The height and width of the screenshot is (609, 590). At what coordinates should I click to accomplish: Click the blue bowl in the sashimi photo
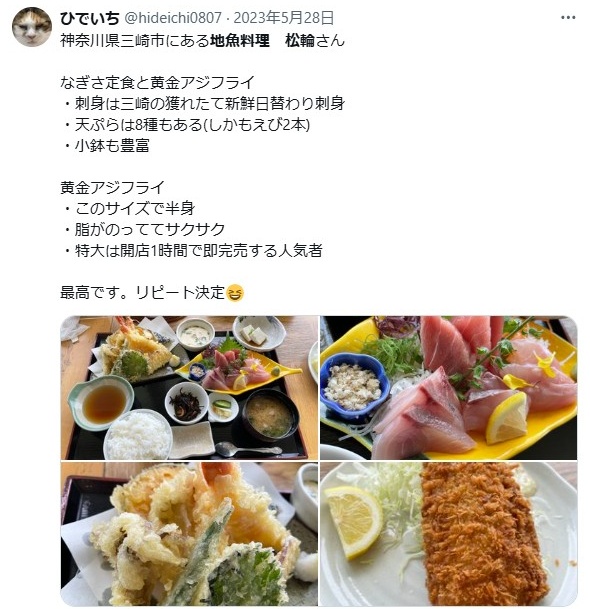coord(354,385)
